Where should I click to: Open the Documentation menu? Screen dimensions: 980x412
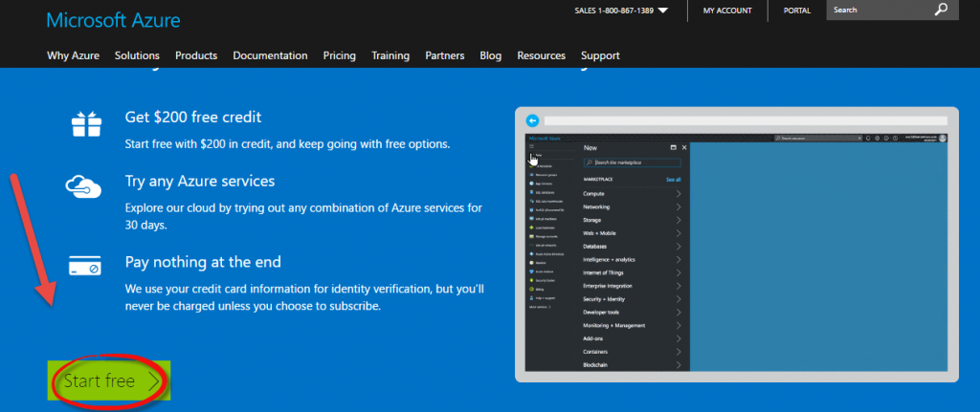pos(270,55)
